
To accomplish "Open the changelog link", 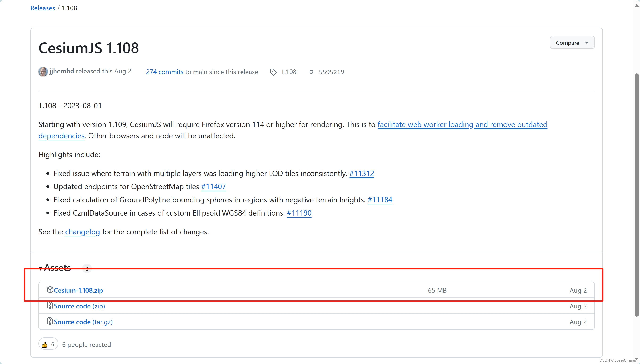I will click(83, 232).
